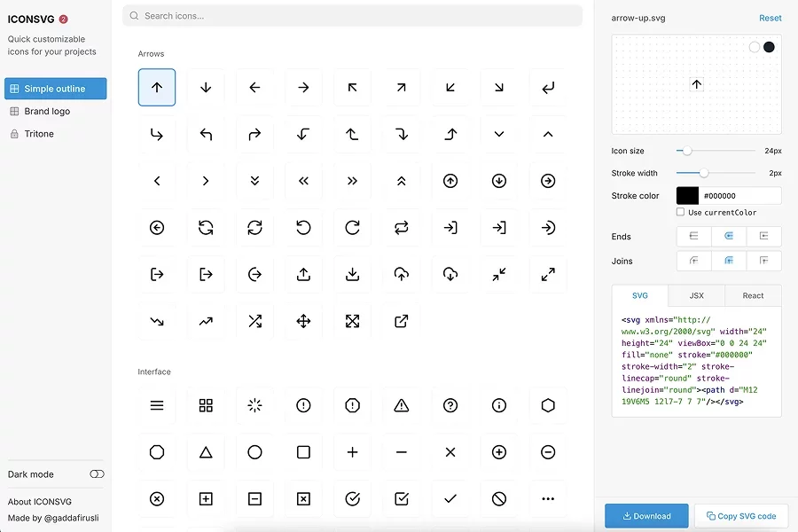The width and height of the screenshot is (798, 532).
Task: Select the arrow-down icon
Action: [206, 87]
